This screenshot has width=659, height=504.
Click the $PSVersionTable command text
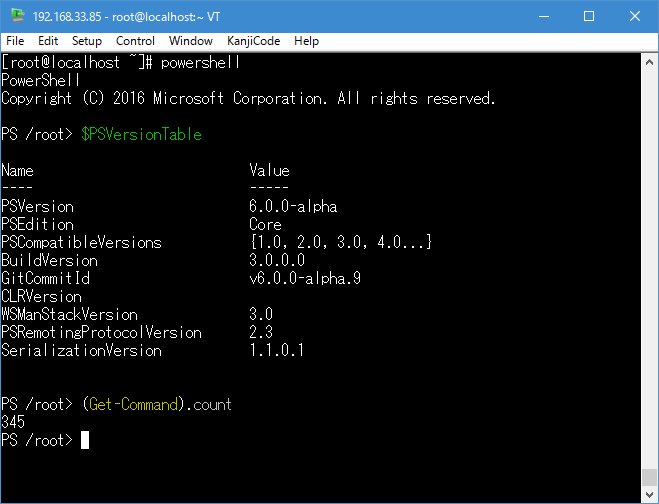142,135
